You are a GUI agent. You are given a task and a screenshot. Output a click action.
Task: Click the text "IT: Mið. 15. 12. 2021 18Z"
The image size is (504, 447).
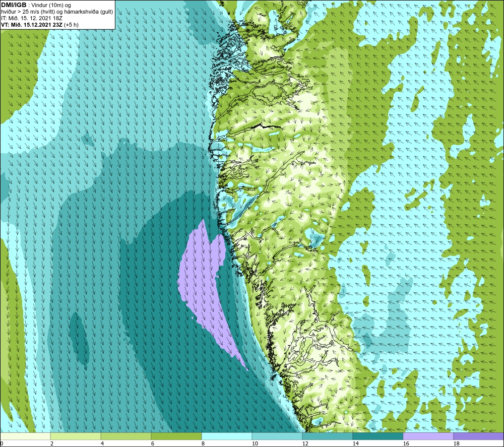(31, 18)
